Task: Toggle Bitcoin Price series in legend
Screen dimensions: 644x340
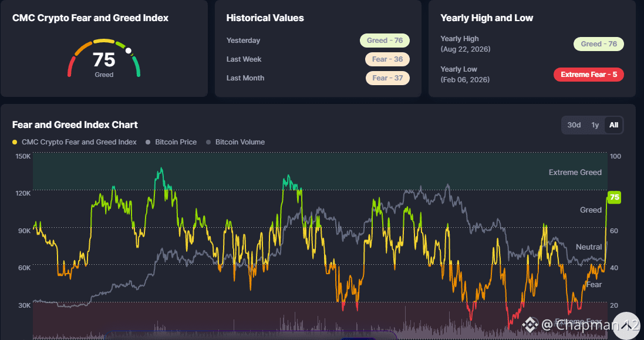Action: pyautogui.click(x=171, y=142)
